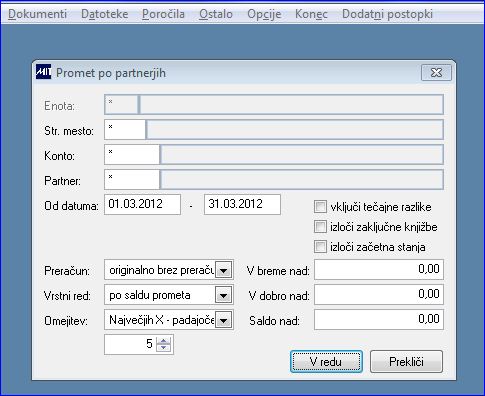Click the Konto description field
485x396 pixels.
point(302,155)
